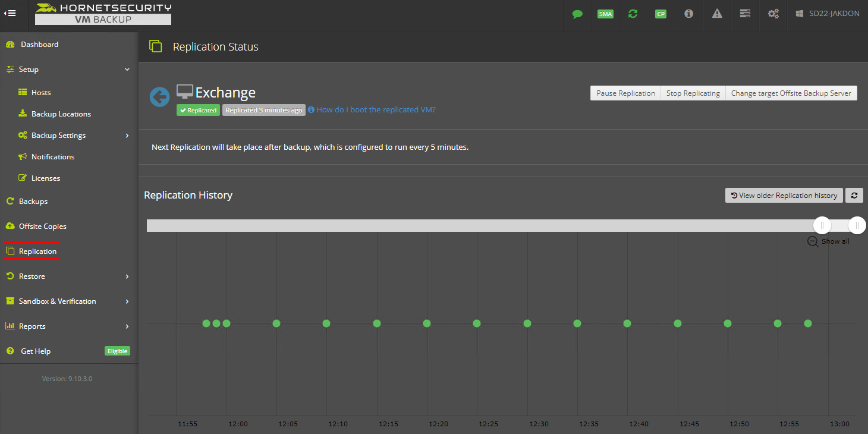Click the 'Replicated 3 minutes ago' label
The width and height of the screenshot is (868, 434).
coord(264,110)
